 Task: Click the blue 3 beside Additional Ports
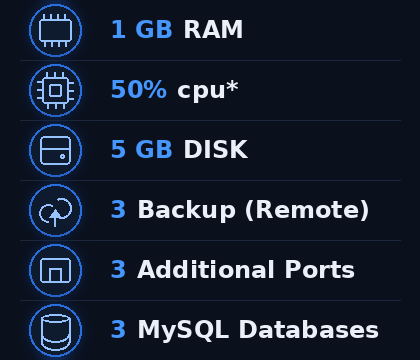[118, 269]
